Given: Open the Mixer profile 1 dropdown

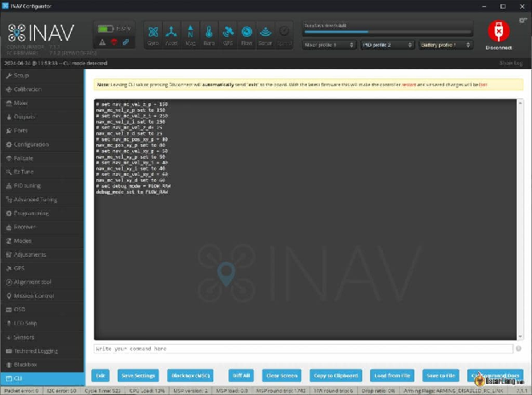Looking at the screenshot, I should pos(328,45).
